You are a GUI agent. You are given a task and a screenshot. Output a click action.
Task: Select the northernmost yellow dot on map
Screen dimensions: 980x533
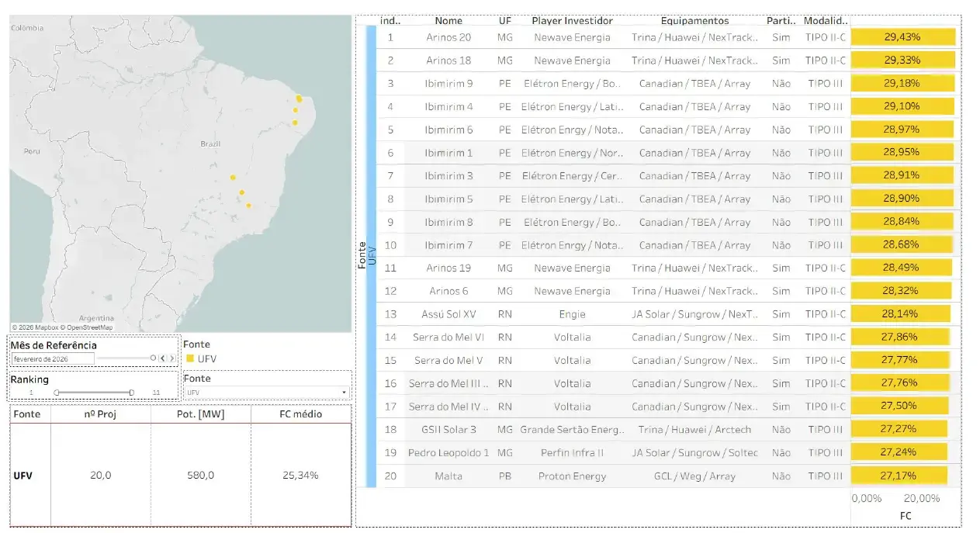pyautogui.click(x=299, y=99)
